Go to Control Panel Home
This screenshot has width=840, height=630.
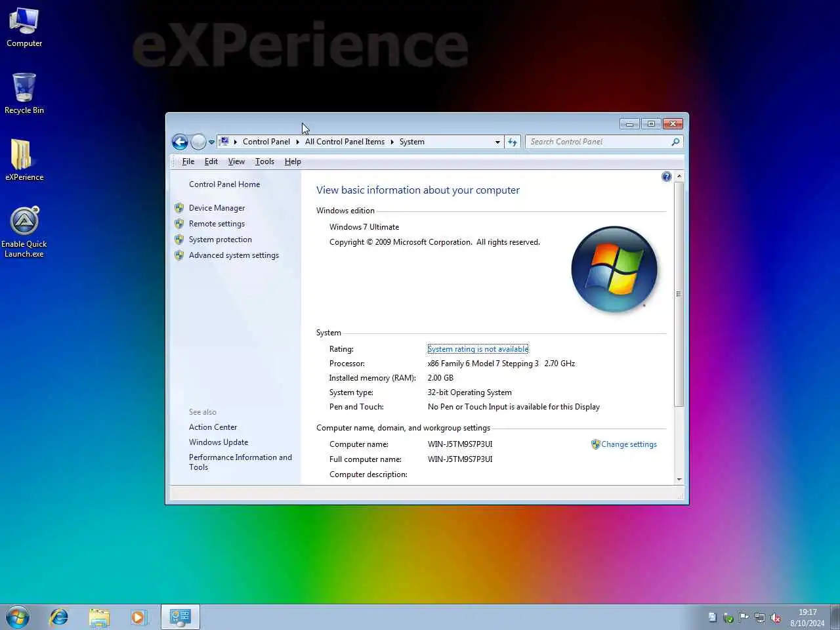pyautogui.click(x=224, y=184)
